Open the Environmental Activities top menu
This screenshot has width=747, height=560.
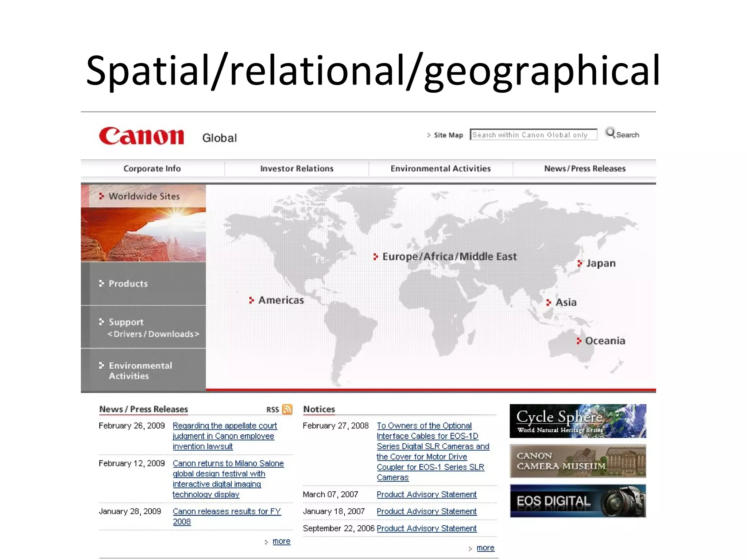(441, 168)
